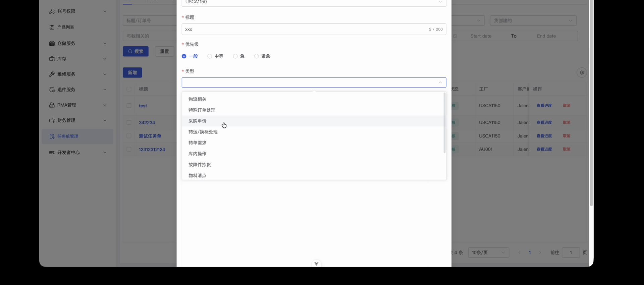Viewport: 644px width, 285px height.
Task: Check the select-all checkbox in table header
Action: coord(129,89)
